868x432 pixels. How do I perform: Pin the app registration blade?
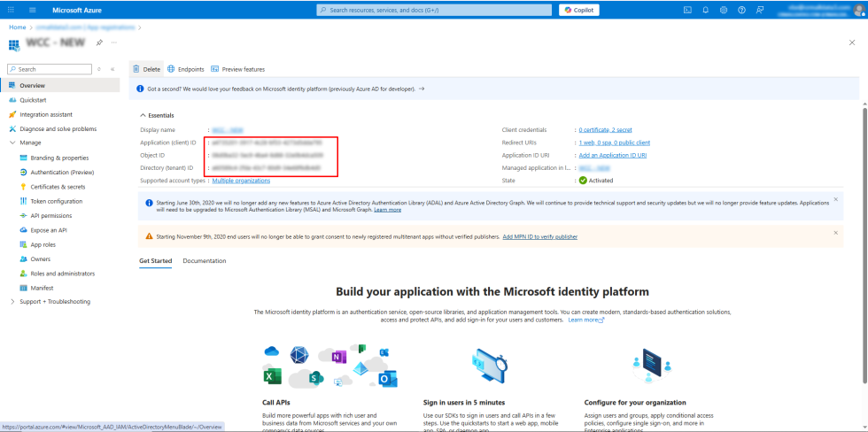[x=99, y=42]
